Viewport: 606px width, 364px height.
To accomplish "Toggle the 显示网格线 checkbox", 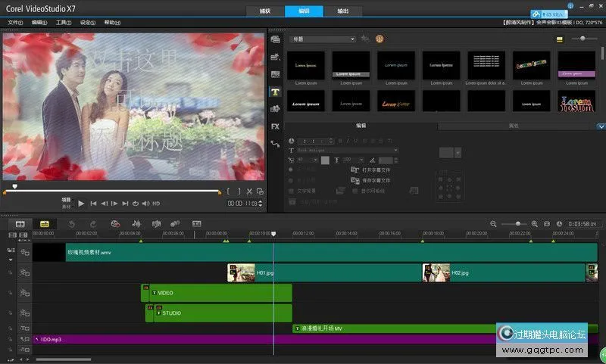I will [354, 191].
